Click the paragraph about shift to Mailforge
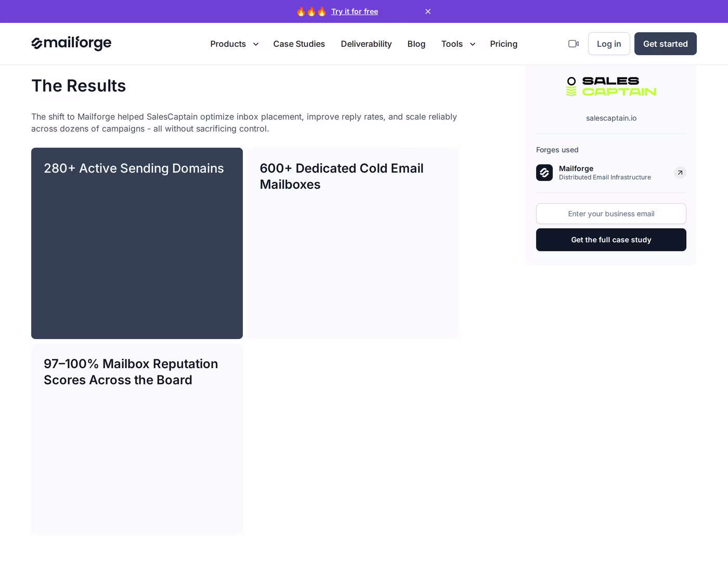This screenshot has height=572, width=728. pos(244,123)
